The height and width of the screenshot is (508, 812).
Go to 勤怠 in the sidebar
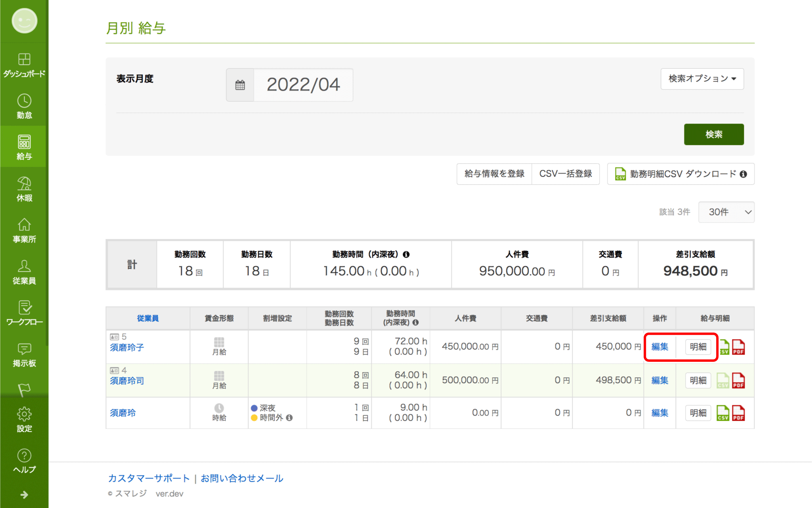[24, 106]
